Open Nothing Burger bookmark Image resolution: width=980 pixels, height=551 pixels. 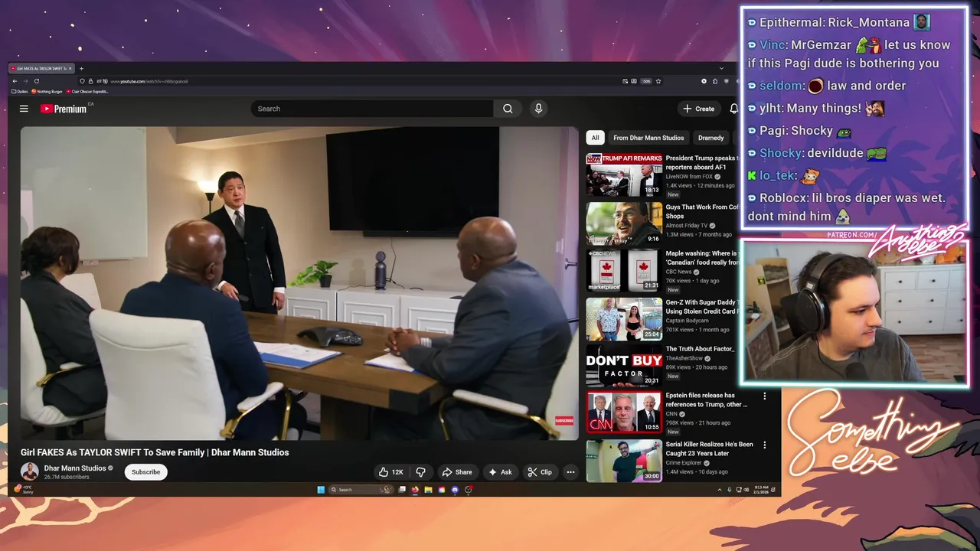47,91
